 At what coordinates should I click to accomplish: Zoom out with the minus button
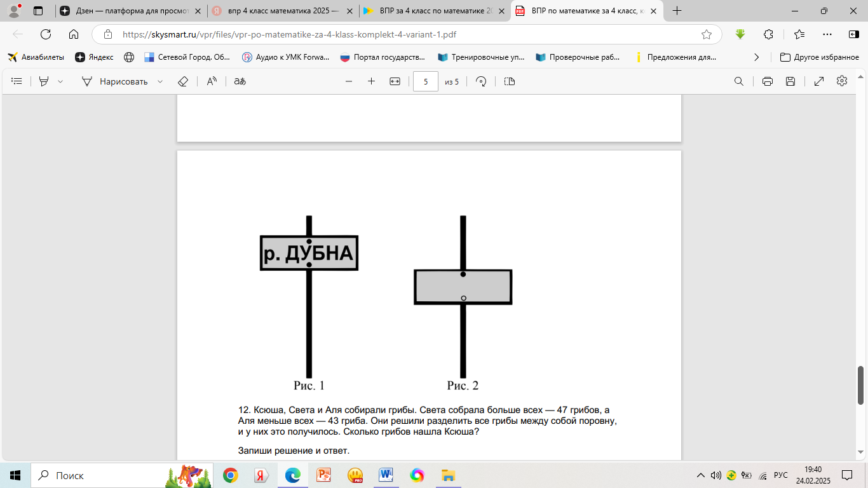click(349, 81)
